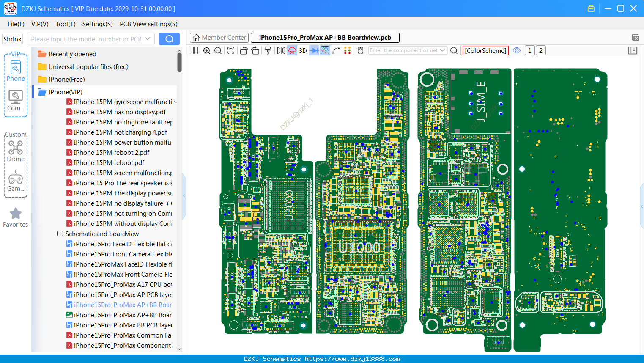Click the split view panels icon
Image resolution: width=644 pixels, height=363 pixels.
[x=194, y=50]
